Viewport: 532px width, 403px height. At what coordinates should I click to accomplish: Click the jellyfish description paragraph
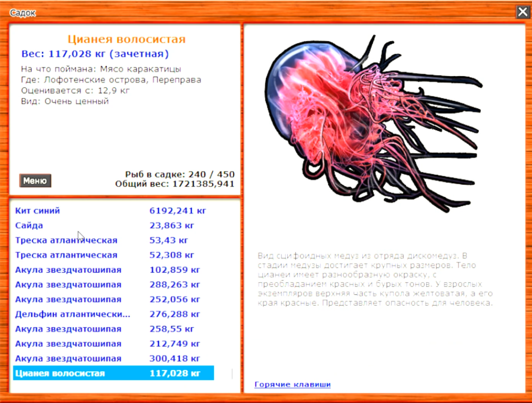click(376, 279)
